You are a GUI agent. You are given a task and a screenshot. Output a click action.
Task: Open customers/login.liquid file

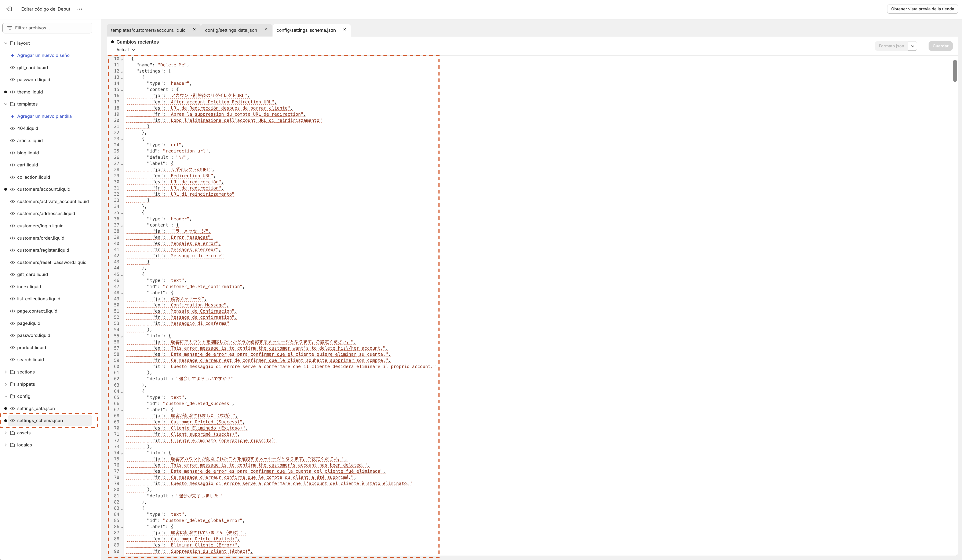click(40, 226)
